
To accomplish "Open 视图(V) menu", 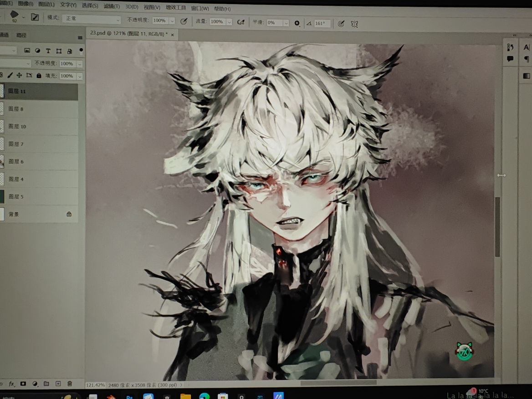I will [152, 7].
